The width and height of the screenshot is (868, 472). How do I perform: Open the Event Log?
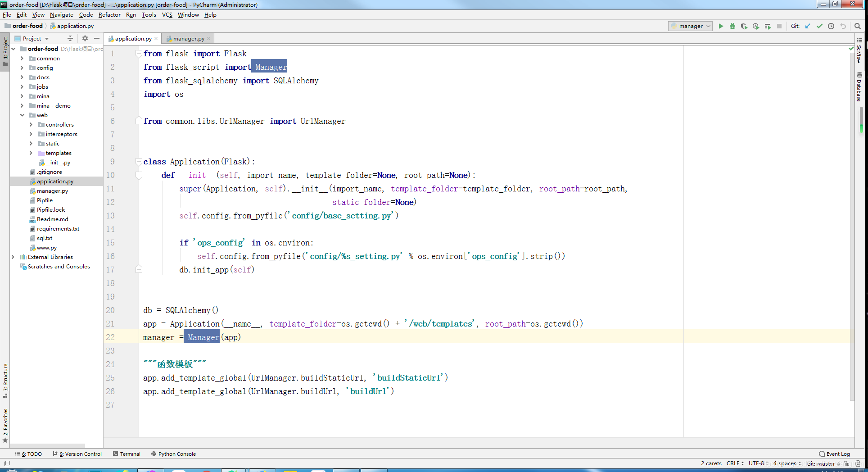click(834, 454)
